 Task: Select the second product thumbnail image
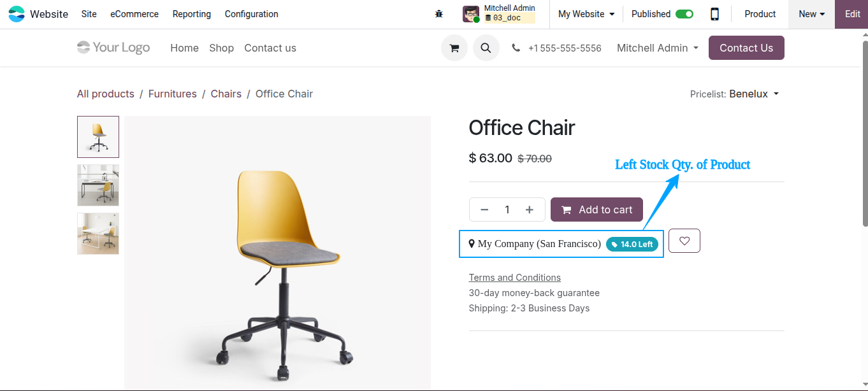[98, 185]
